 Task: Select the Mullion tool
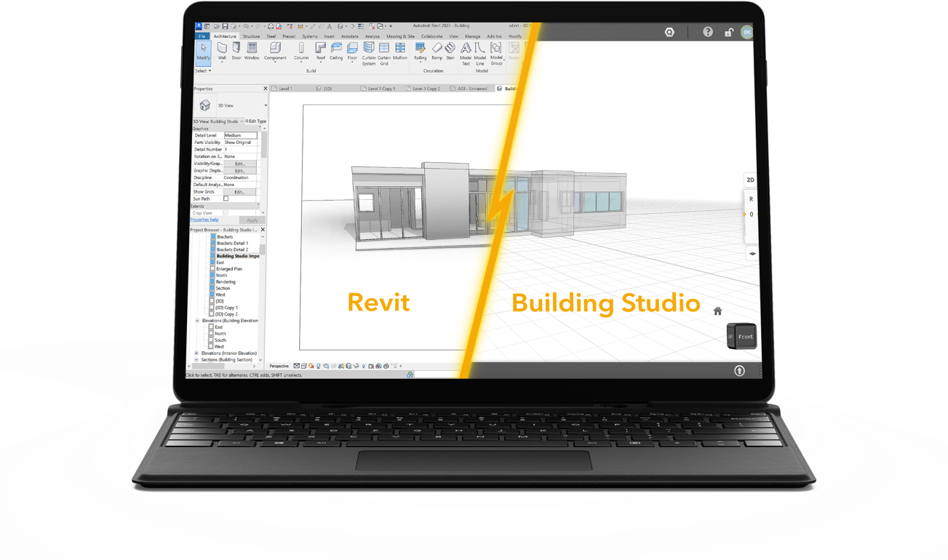tap(400, 52)
